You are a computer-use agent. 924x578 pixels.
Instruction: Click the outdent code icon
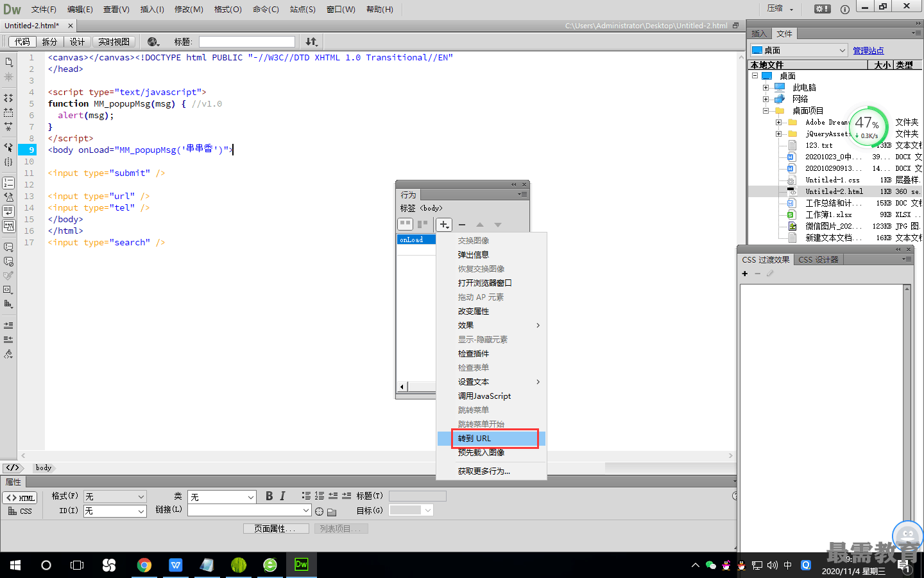8,340
